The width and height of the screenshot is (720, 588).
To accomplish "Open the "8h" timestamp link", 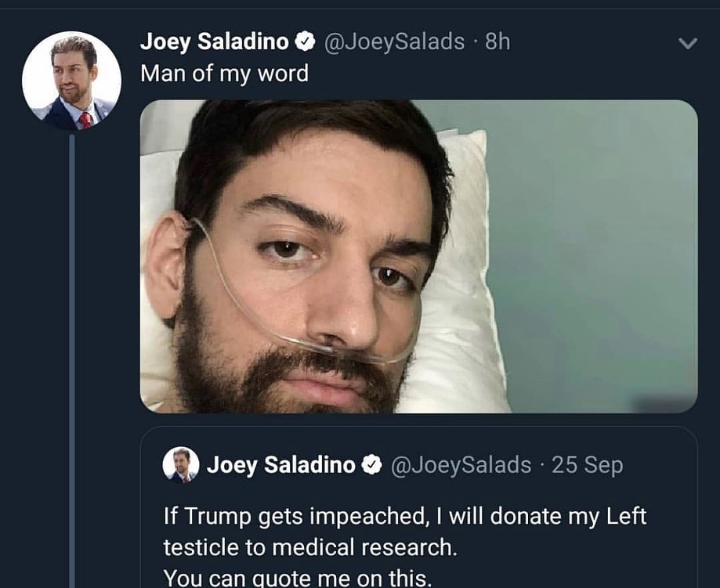I will [x=497, y=41].
